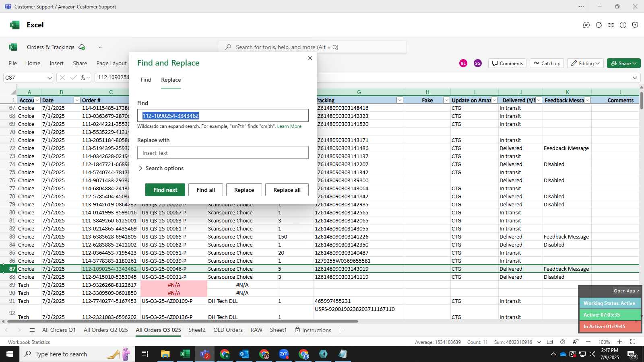
Task: Open the Workbook Statistics status item
Action: tap(29, 342)
